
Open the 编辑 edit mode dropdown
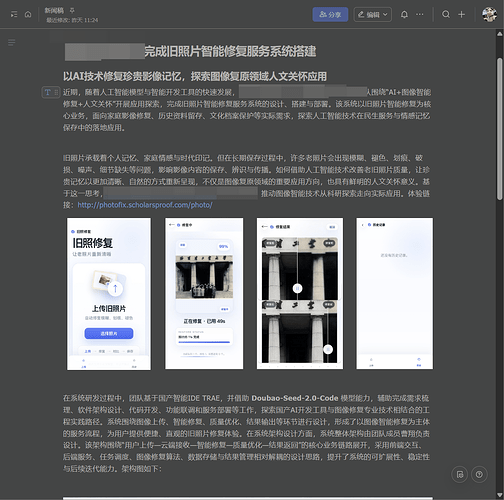(x=372, y=14)
